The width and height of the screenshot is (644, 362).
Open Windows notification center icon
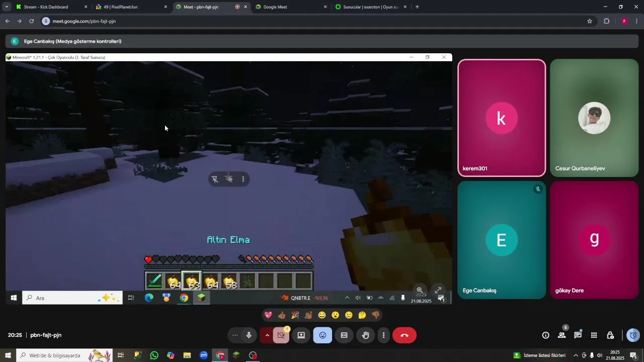pyautogui.click(x=633, y=355)
